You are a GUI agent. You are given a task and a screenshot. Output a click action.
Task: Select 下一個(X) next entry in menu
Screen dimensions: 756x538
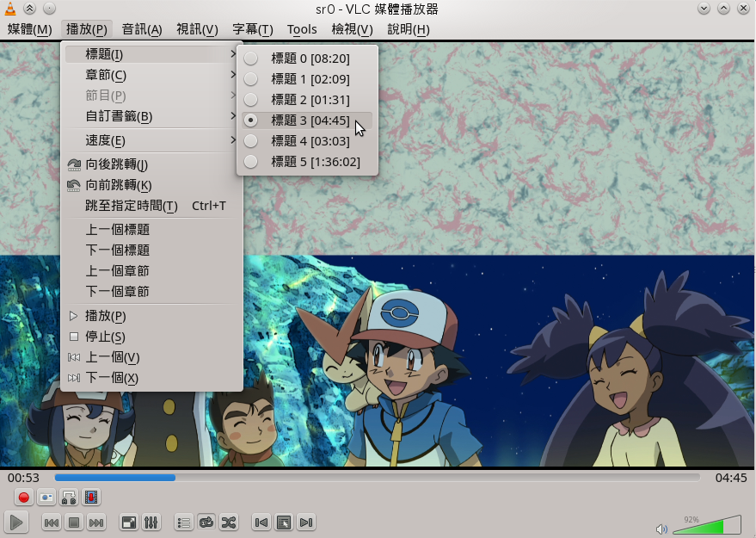pyautogui.click(x=152, y=378)
